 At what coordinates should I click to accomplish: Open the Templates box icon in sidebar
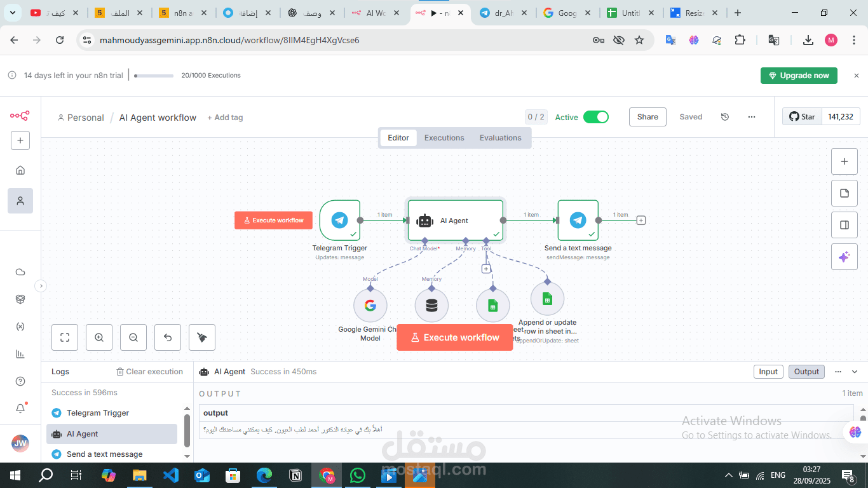pos(20,299)
